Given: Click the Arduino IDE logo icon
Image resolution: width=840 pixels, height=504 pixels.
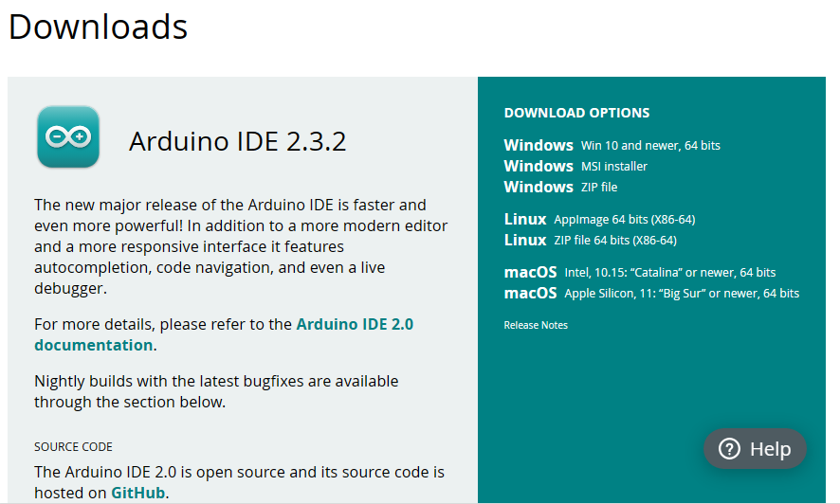Looking at the screenshot, I should click(x=68, y=137).
